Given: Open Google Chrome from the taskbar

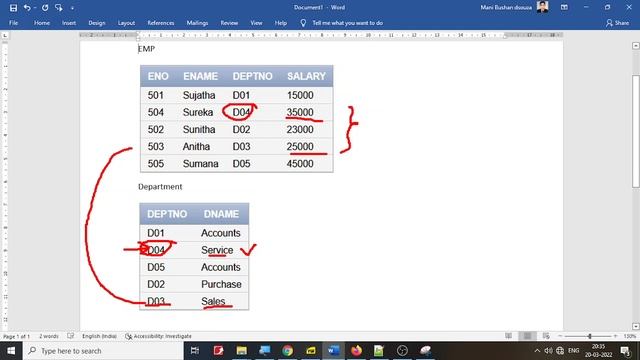Looking at the screenshot, I should pyautogui.click(x=288, y=351).
